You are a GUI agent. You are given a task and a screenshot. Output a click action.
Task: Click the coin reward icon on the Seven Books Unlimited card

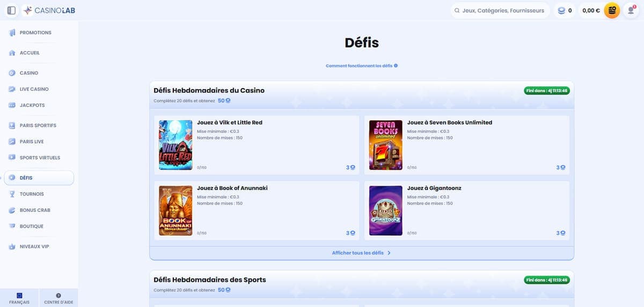tap(563, 167)
